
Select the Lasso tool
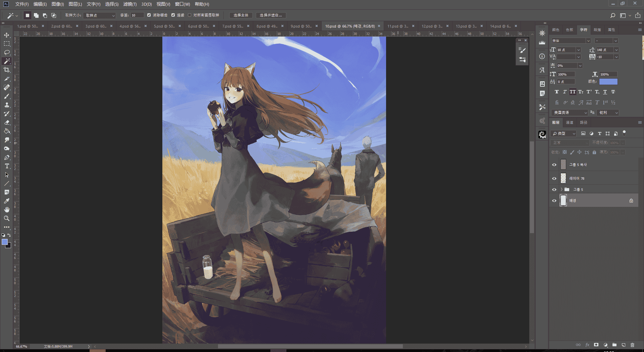coord(7,52)
